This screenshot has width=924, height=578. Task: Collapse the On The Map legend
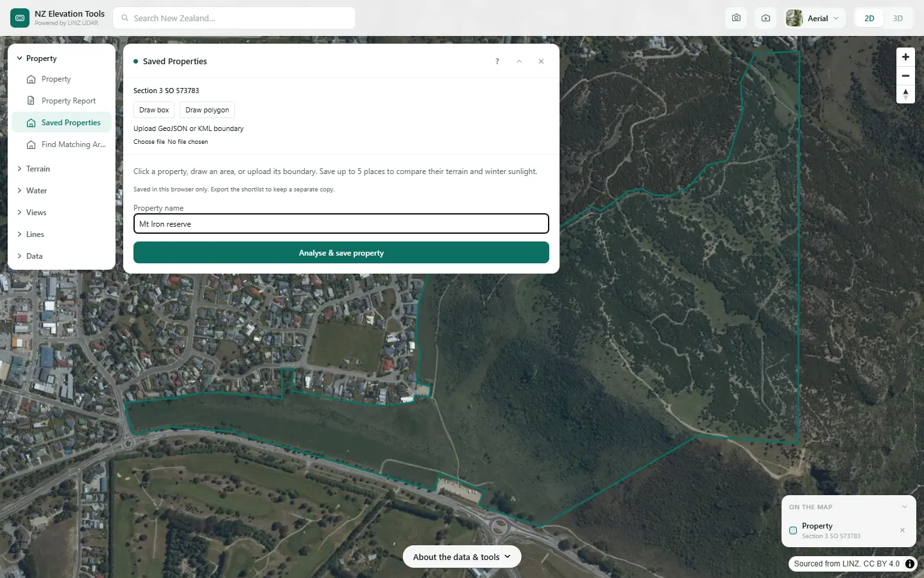(x=904, y=507)
